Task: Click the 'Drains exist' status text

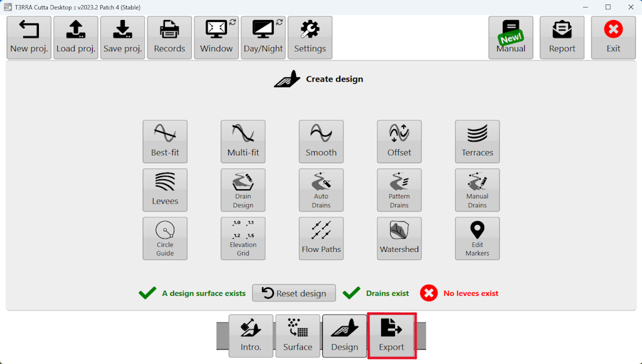Action: (387, 293)
